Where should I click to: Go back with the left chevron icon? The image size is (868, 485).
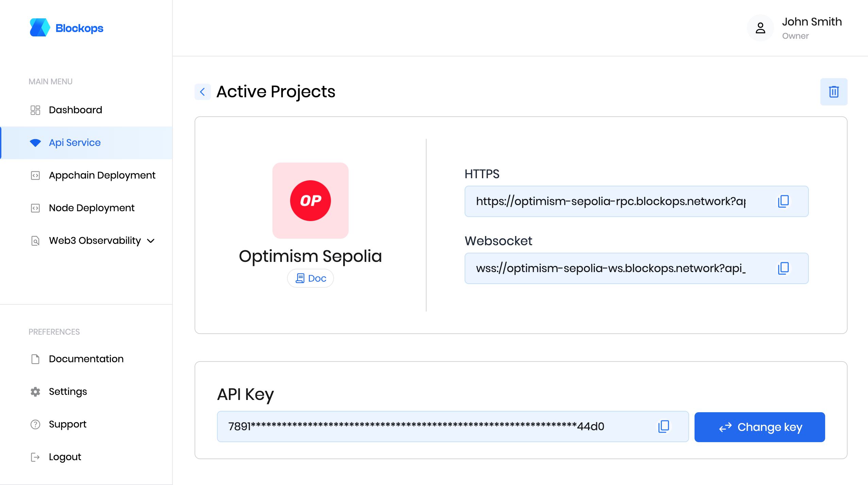[203, 92]
